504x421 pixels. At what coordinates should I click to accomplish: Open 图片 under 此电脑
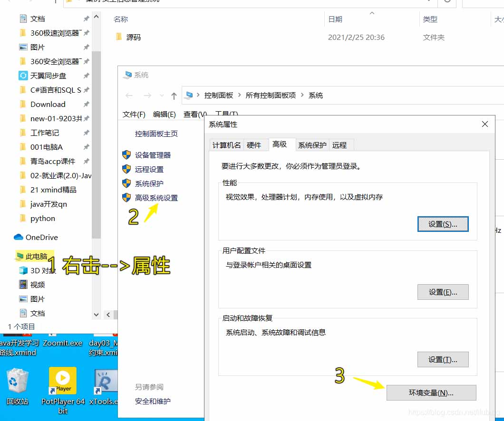(x=32, y=299)
